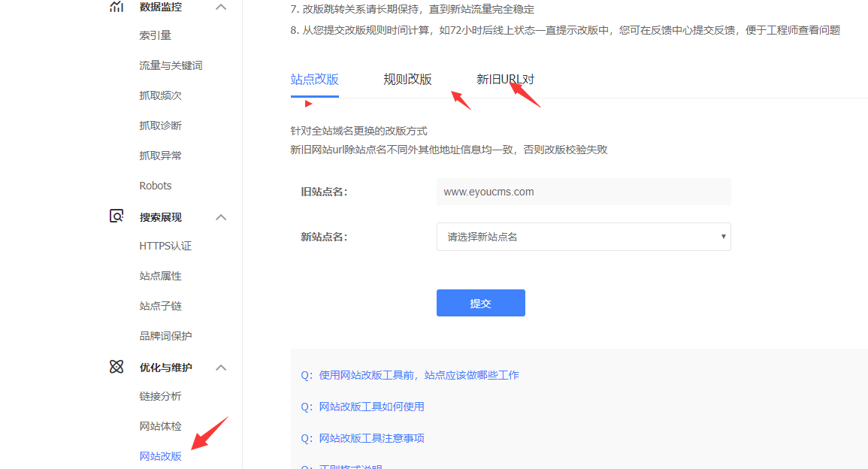Open FAQ 网站改版工具注意事项
Image resolution: width=868 pixels, height=469 pixels.
click(x=371, y=438)
